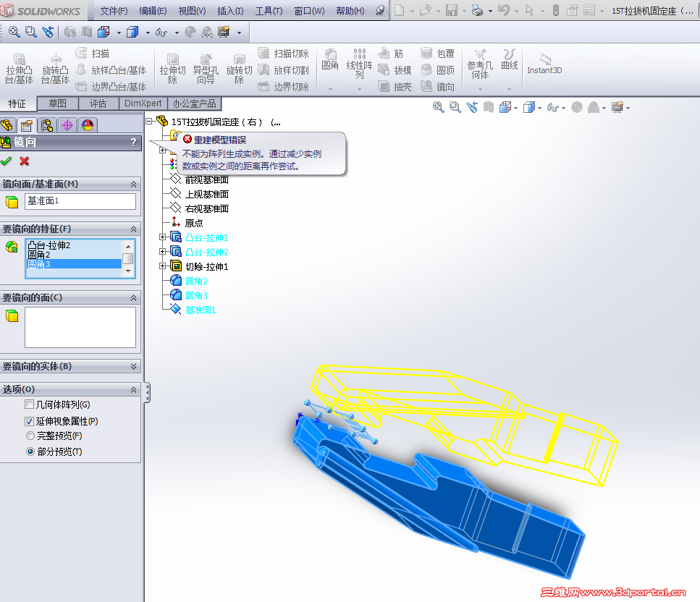Image resolution: width=700 pixels, height=602 pixels.
Task: Click the Swept Cut (扫描切除) icon
Action: (x=263, y=53)
